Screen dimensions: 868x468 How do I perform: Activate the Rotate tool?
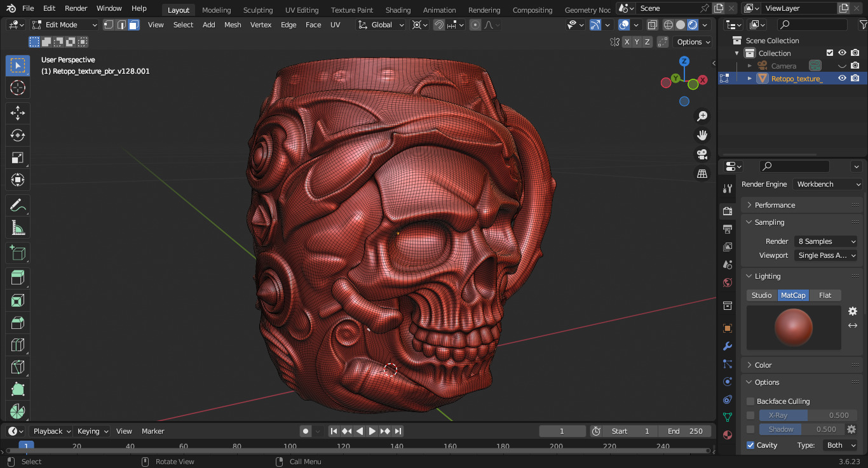(18, 135)
